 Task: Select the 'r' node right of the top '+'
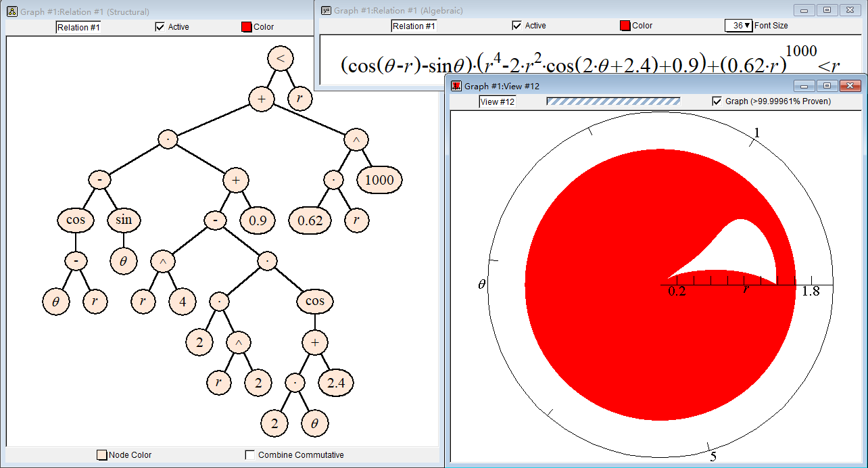299,99
